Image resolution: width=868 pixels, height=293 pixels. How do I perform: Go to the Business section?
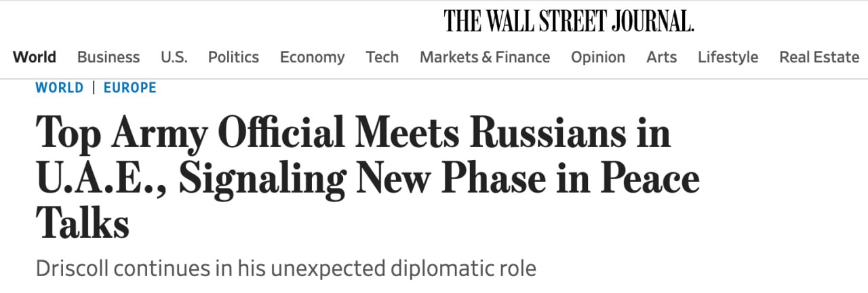point(108,57)
